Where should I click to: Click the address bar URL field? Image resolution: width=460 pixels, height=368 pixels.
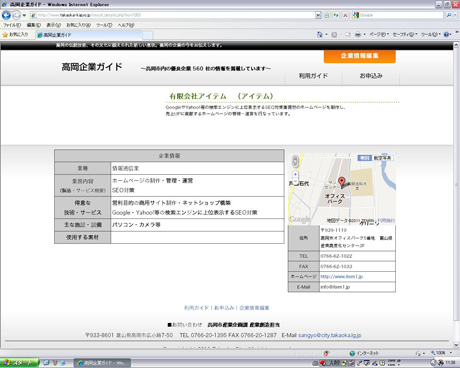click(x=172, y=15)
